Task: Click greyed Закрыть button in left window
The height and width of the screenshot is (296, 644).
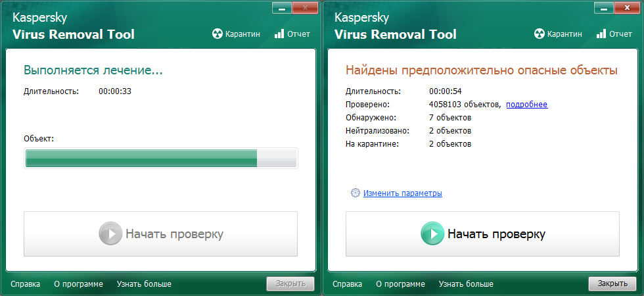Action: click(x=290, y=284)
